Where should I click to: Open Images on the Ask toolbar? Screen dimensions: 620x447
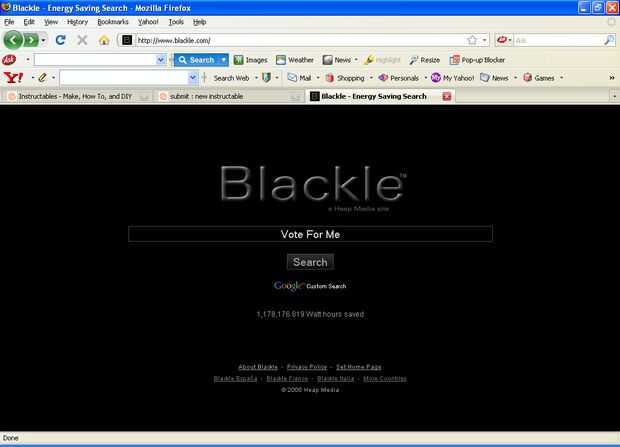[251, 60]
